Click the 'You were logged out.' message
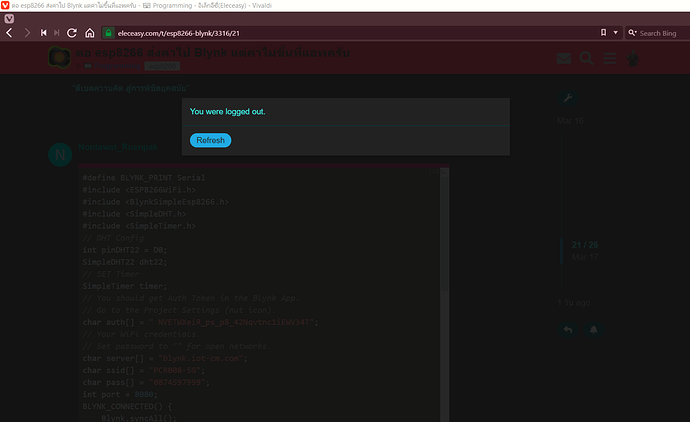690x422 pixels. (x=228, y=112)
